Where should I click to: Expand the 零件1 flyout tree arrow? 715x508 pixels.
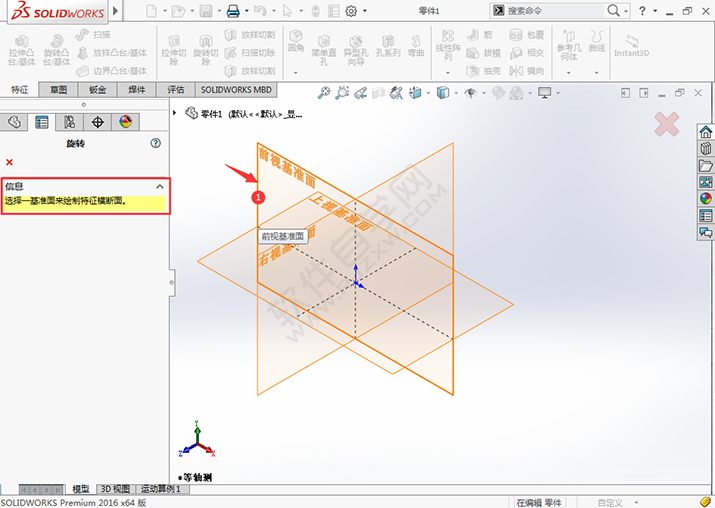coord(174,113)
